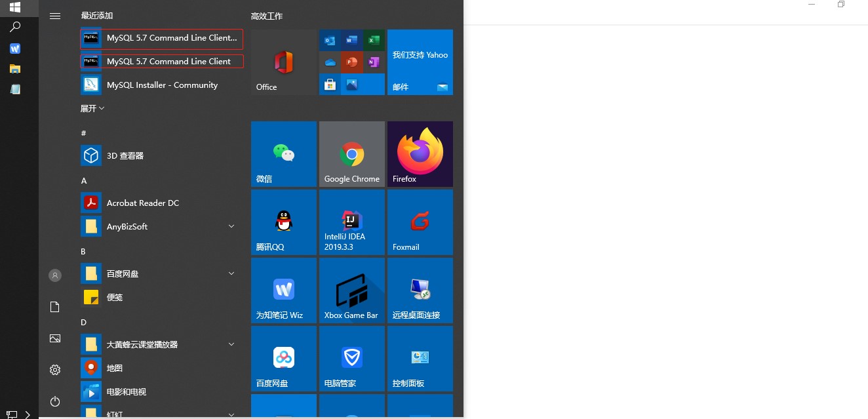Open MySQL 5.7 Command Line Client entry ending in ellipsis
Image resolution: width=868 pixels, height=419 pixels.
point(161,38)
